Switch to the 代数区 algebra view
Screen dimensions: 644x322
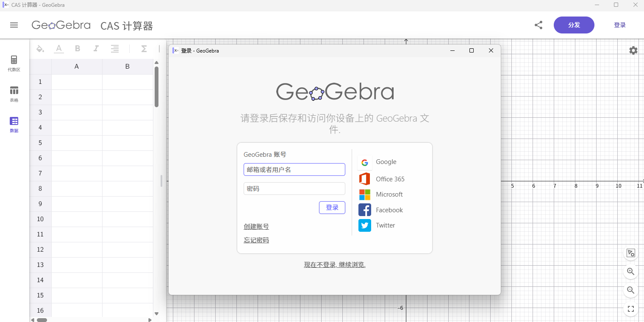pyautogui.click(x=14, y=64)
